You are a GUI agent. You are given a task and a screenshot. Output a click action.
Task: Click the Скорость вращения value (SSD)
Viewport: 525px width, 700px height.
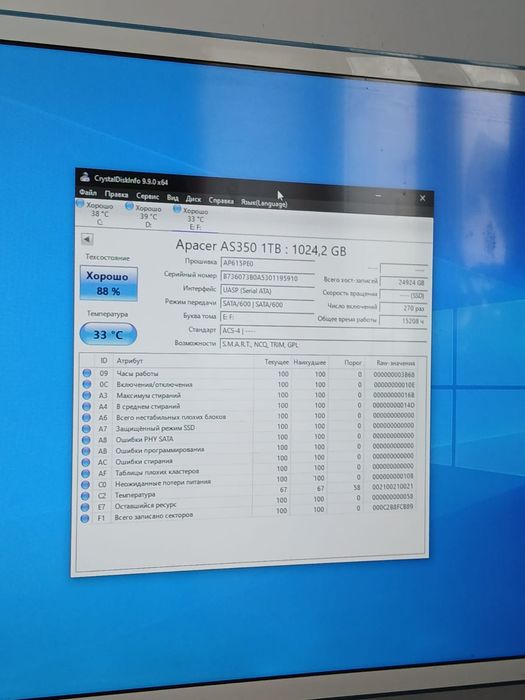404,296
